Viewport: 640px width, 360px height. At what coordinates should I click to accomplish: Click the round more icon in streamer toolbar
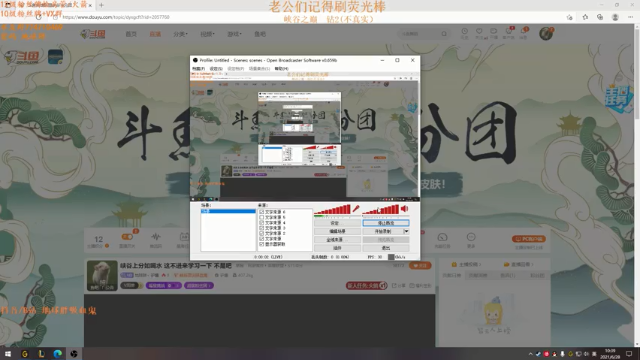tap(471, 237)
